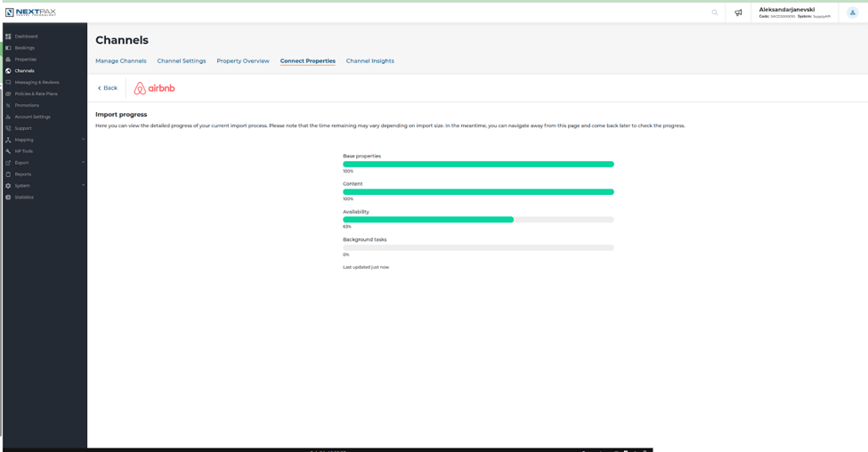Switch to the Manage Channels tab
Image resolution: width=868 pixels, height=452 pixels.
coord(121,61)
